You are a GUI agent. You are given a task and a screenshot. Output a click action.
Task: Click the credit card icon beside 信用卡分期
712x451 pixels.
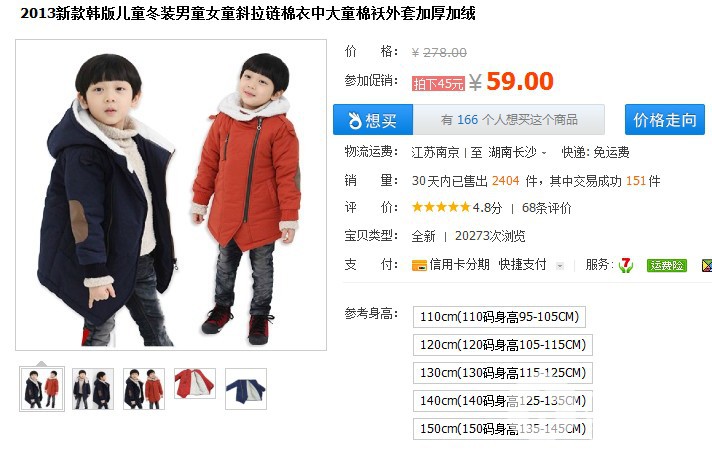(x=419, y=265)
